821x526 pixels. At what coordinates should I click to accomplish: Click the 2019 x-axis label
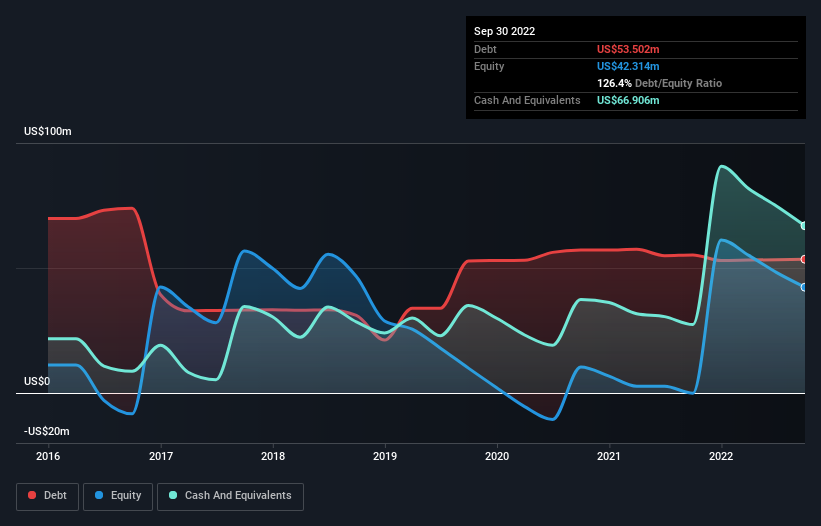[x=385, y=456]
